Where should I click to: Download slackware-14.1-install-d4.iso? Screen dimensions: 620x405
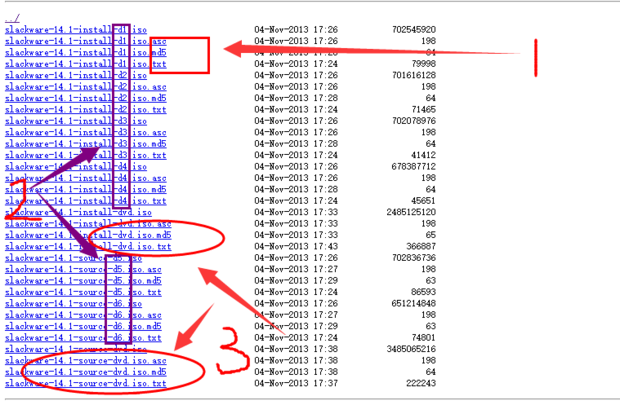point(76,167)
